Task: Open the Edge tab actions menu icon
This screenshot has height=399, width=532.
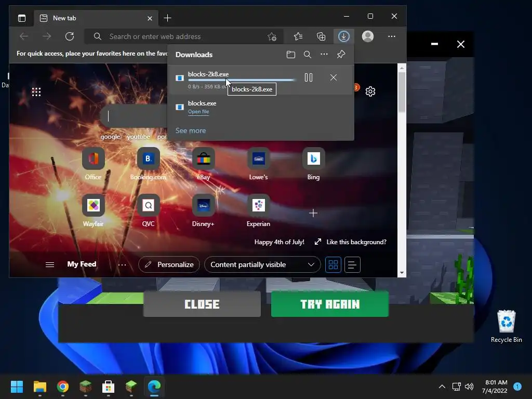Action: [22, 18]
